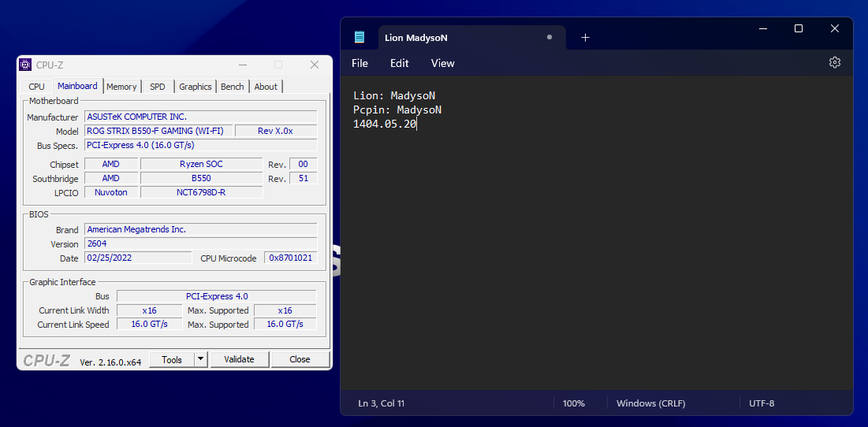Click the 100% zoom level in status bar
Viewport: 868px width, 427px height.
click(573, 403)
